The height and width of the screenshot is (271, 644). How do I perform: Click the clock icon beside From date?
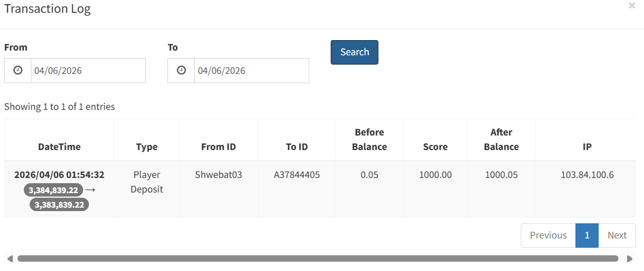click(18, 70)
